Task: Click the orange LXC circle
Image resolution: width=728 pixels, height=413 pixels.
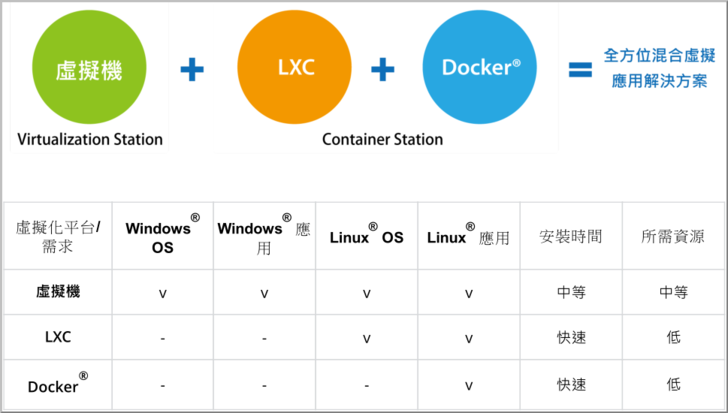Action: 295,68
